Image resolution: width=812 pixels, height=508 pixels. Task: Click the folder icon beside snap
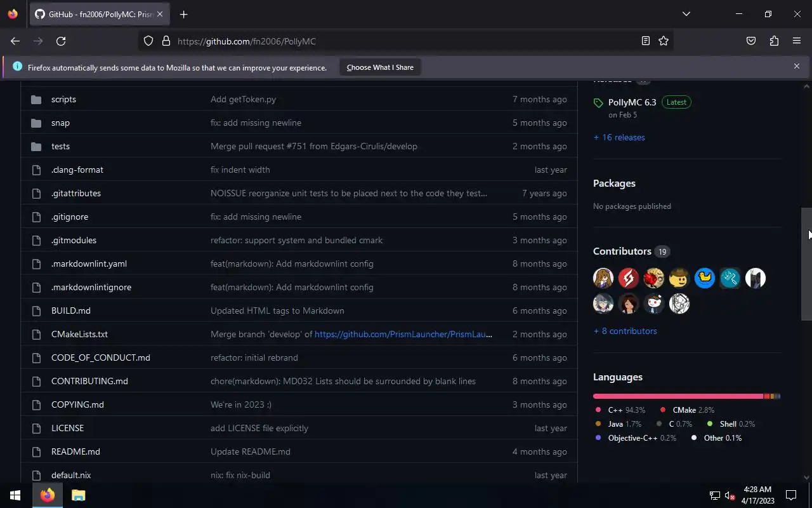(36, 123)
